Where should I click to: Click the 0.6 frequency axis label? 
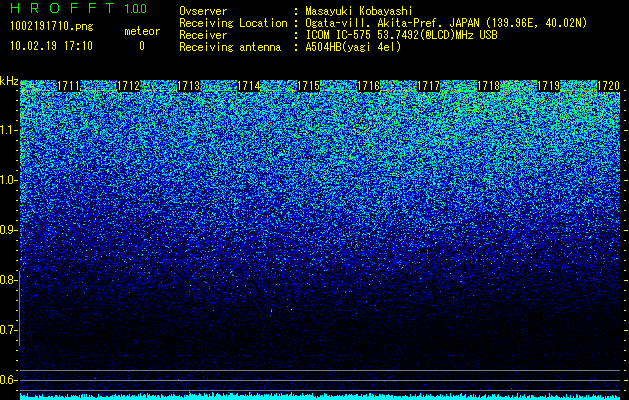pos(8,380)
